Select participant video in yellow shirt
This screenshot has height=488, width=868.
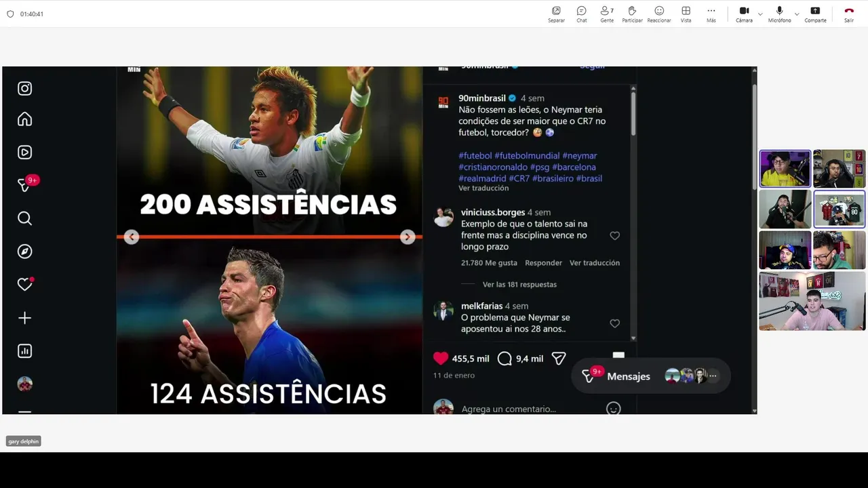(x=785, y=169)
